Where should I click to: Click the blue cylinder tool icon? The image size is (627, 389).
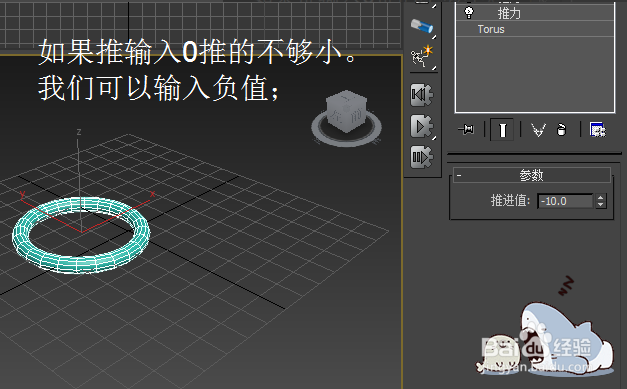pos(422,26)
